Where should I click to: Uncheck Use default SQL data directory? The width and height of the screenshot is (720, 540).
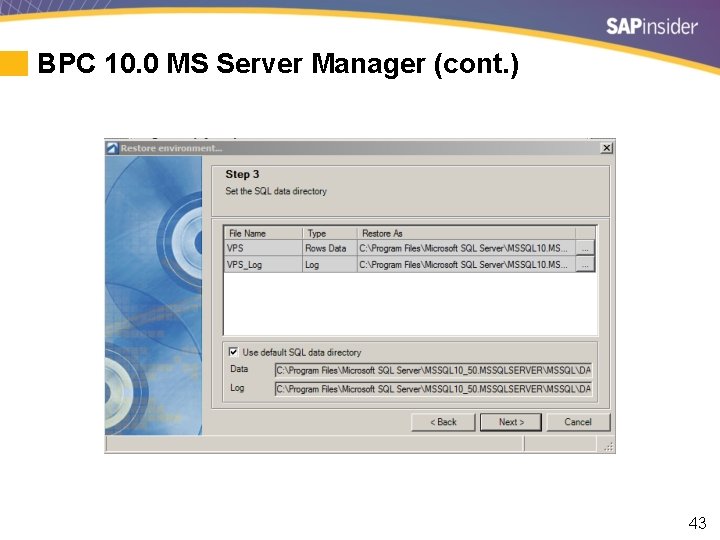click(233, 352)
